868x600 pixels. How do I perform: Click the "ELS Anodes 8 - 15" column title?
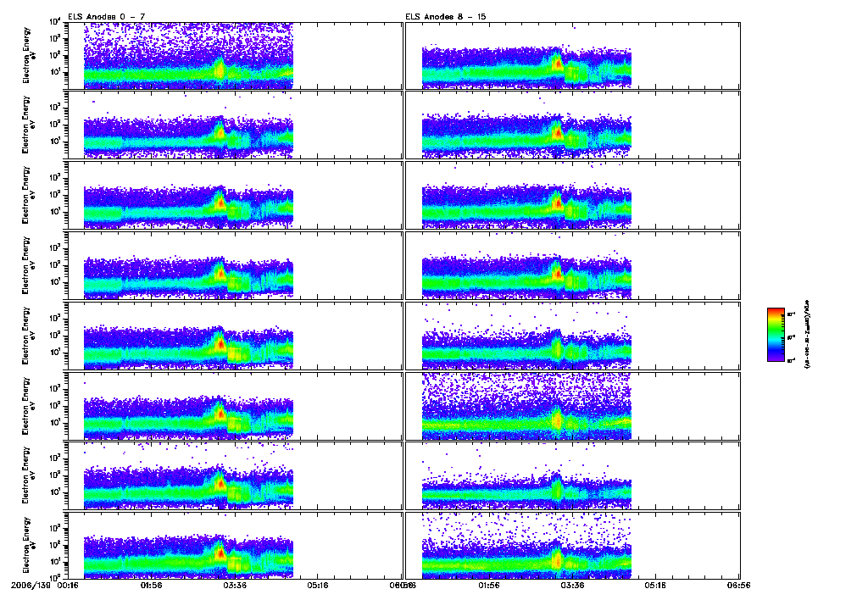446,17
